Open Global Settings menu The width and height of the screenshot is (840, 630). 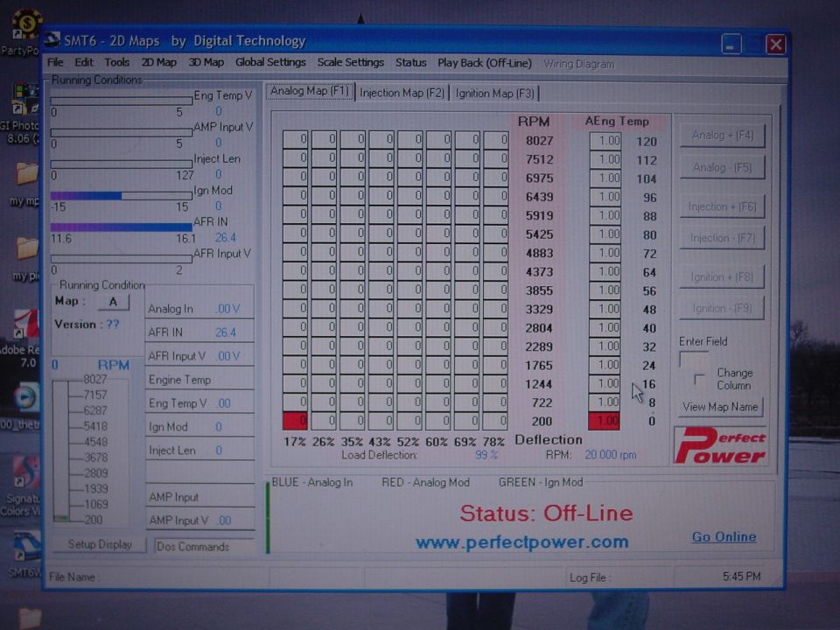pyautogui.click(x=270, y=62)
